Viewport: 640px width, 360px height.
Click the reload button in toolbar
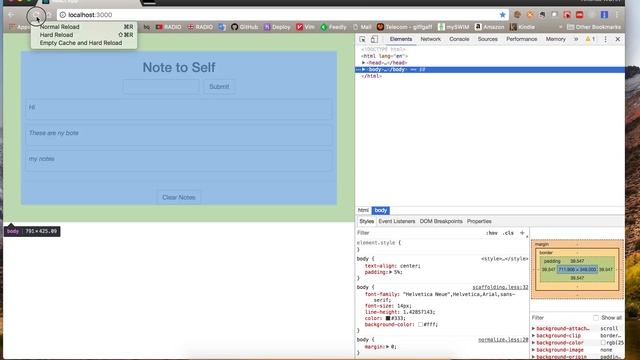coord(36,16)
